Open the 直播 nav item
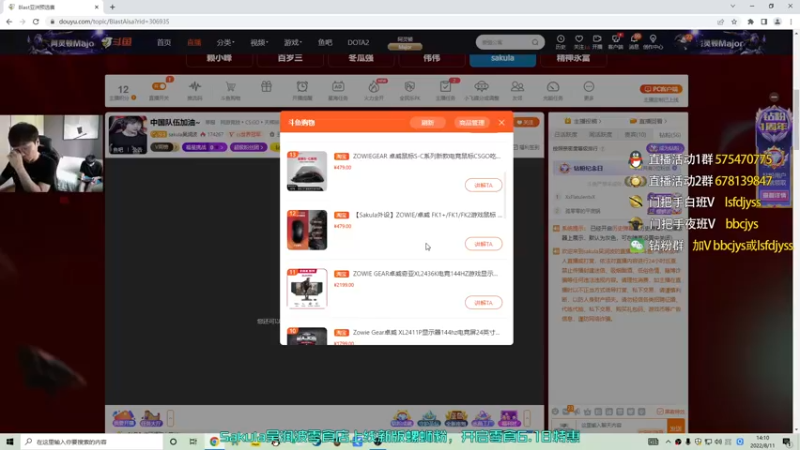 pyautogui.click(x=194, y=42)
